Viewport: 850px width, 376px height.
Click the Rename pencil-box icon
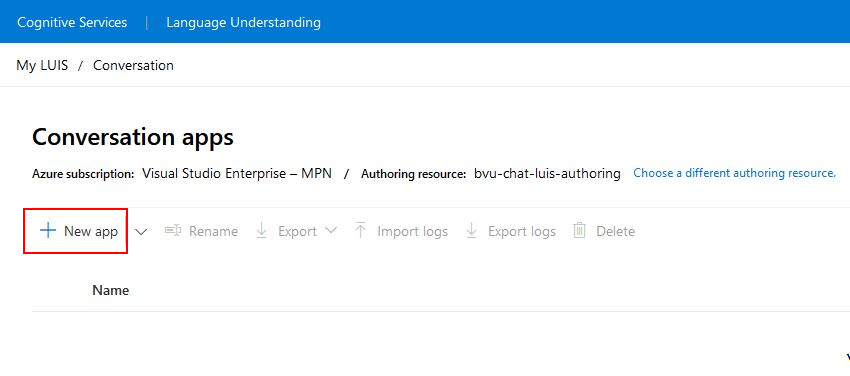click(172, 231)
